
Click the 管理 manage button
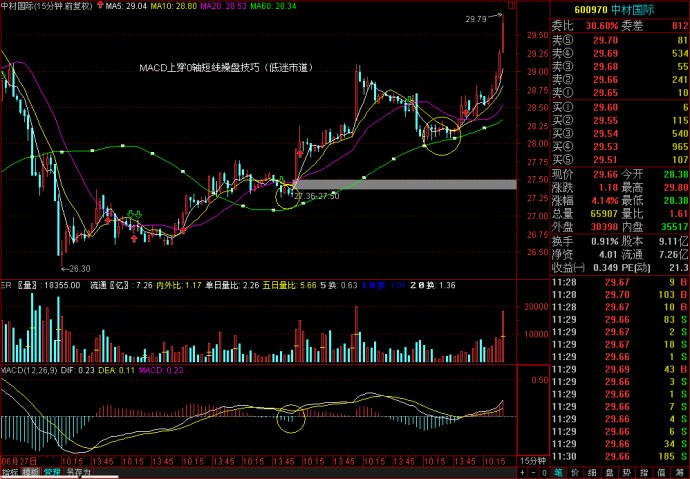click(52, 472)
